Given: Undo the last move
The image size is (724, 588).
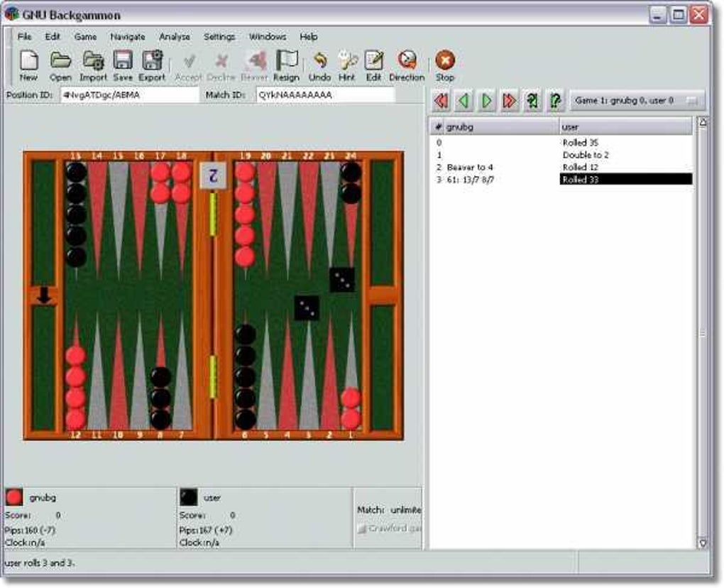Looking at the screenshot, I should [319, 61].
